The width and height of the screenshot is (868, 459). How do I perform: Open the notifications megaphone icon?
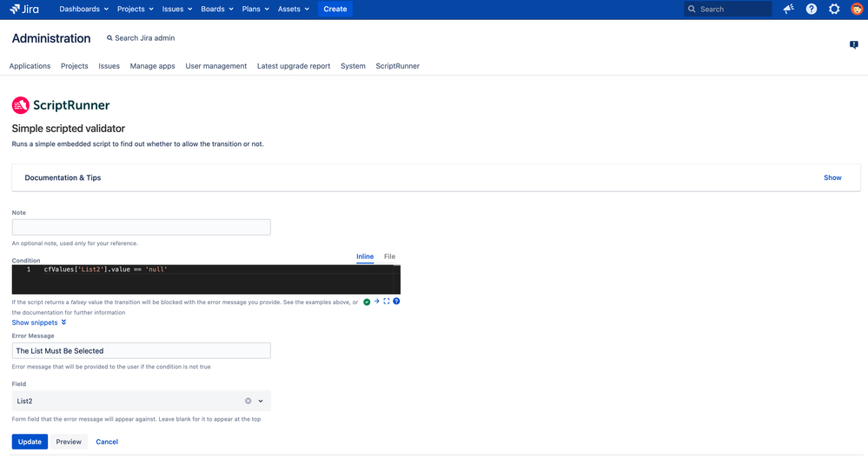[x=788, y=9]
